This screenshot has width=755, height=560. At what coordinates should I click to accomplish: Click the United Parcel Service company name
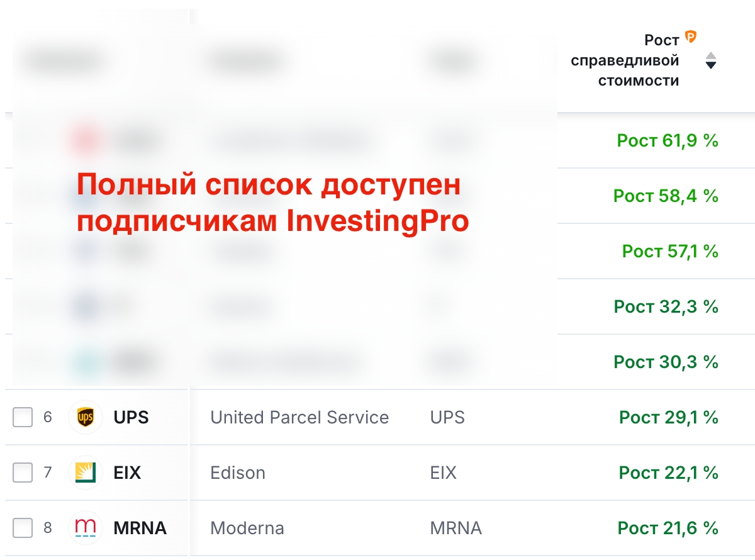tap(299, 417)
